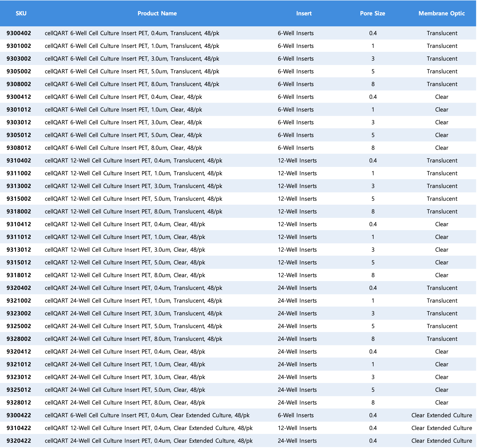Select the Insert column header
The height and width of the screenshot is (448, 477).
point(304,13)
